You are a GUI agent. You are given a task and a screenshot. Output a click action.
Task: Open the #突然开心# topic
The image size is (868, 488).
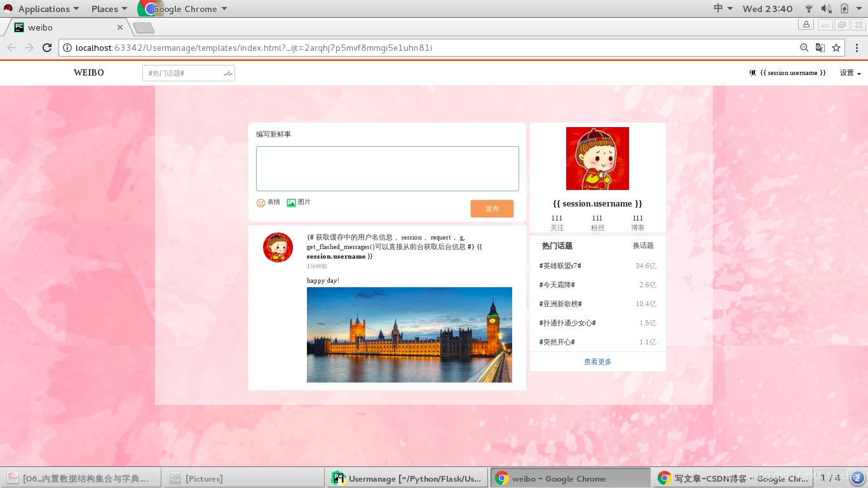point(557,342)
